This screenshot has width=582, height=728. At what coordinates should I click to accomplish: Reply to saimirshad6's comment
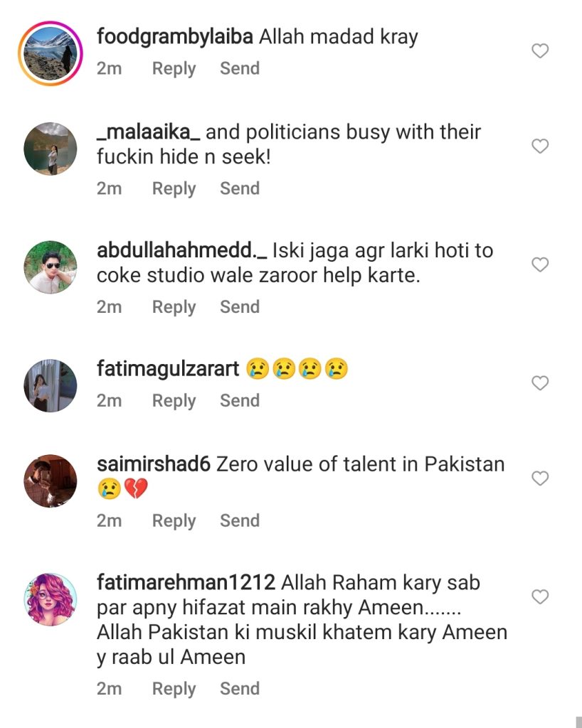(x=174, y=521)
